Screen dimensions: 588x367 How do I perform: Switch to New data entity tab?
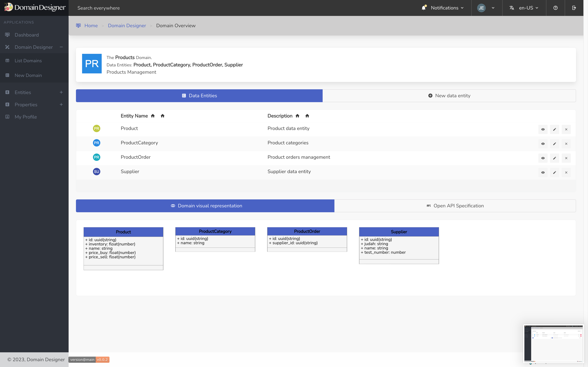coord(449,96)
